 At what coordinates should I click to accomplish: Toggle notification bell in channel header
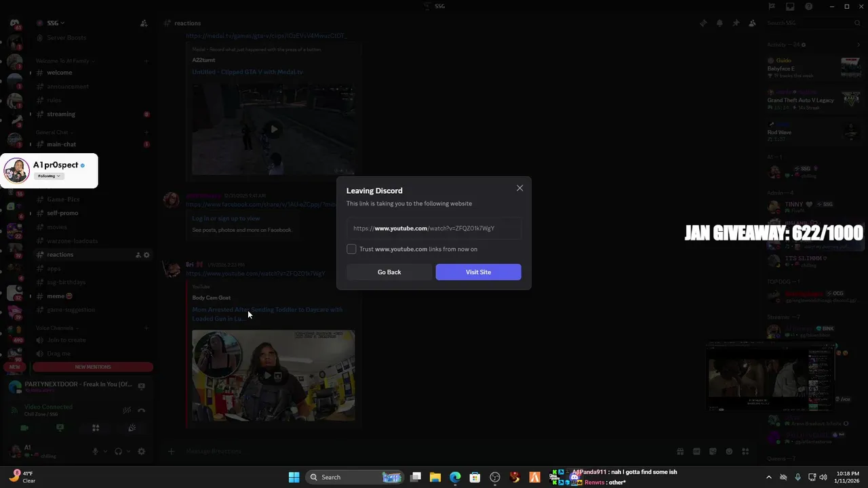719,23
